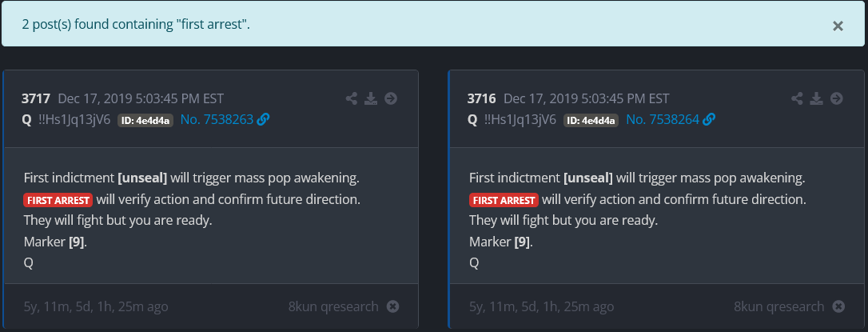Click the ID: 4e4d4a badge on post 3717
The width and height of the screenshot is (868, 332).
(145, 121)
